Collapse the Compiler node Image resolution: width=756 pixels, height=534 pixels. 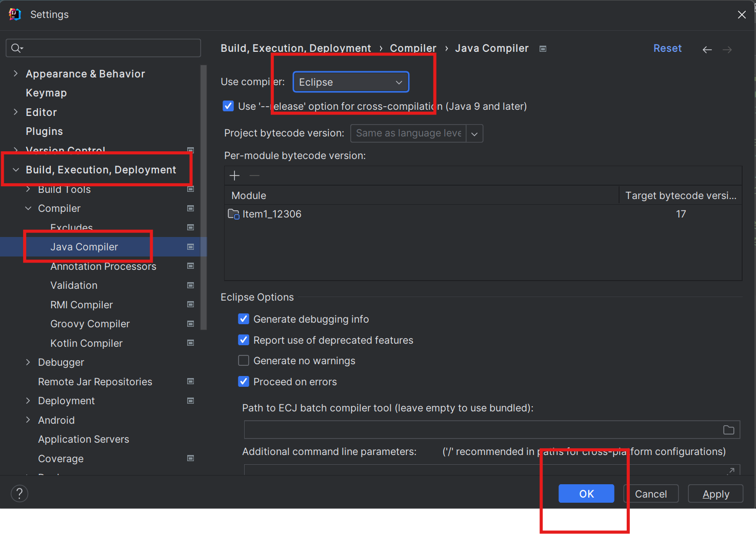coord(28,208)
